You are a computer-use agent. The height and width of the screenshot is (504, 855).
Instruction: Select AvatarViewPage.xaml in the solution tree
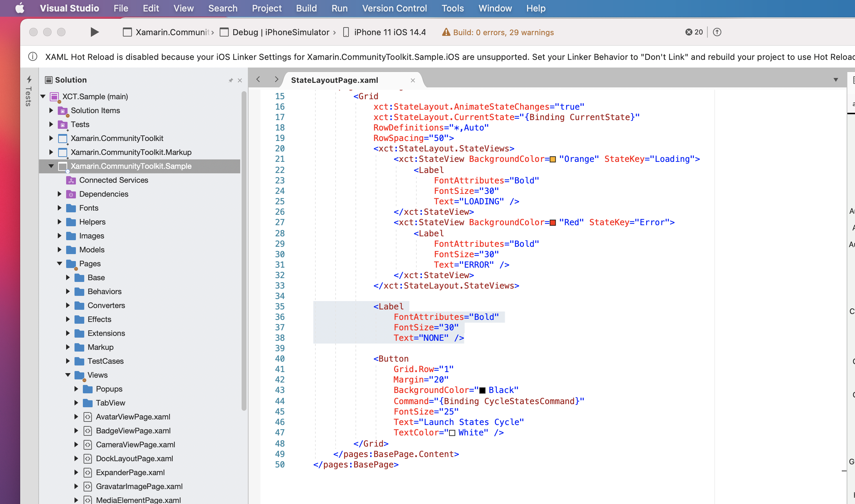[133, 417]
